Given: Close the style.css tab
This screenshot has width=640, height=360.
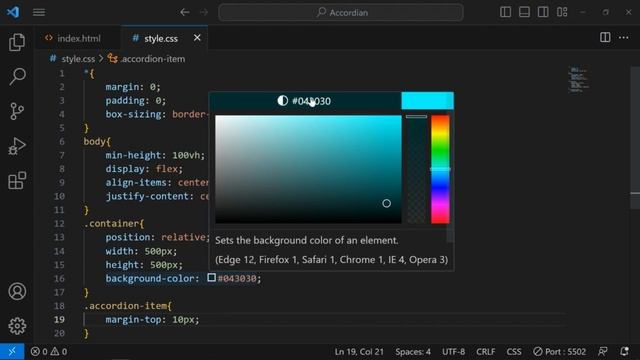Looking at the screenshot, I should pos(197,38).
